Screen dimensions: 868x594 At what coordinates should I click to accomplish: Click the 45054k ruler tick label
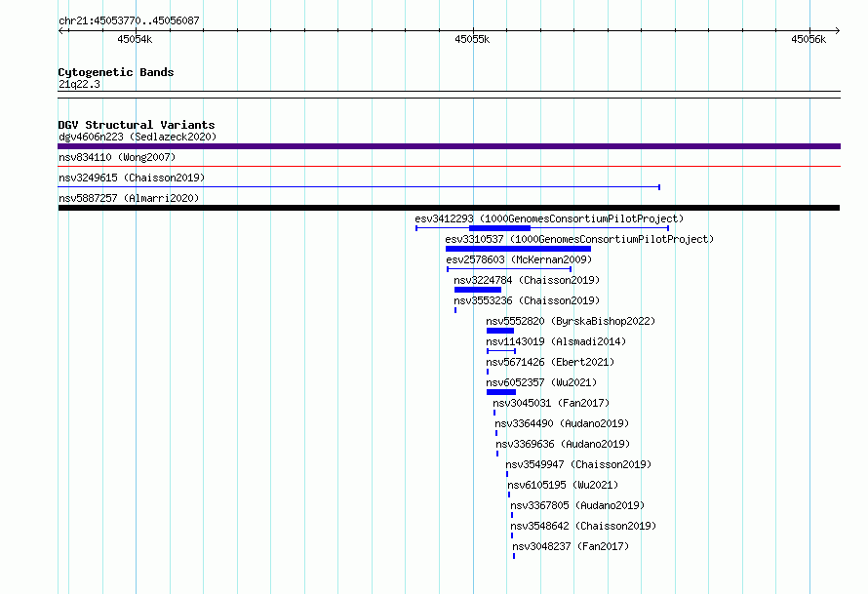pyautogui.click(x=135, y=39)
